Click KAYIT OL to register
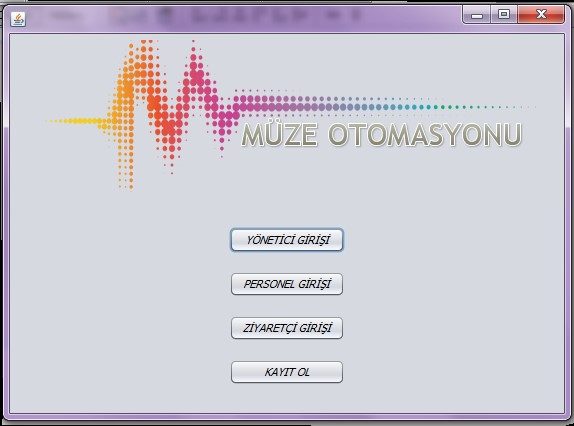The width and height of the screenshot is (574, 426). click(287, 372)
